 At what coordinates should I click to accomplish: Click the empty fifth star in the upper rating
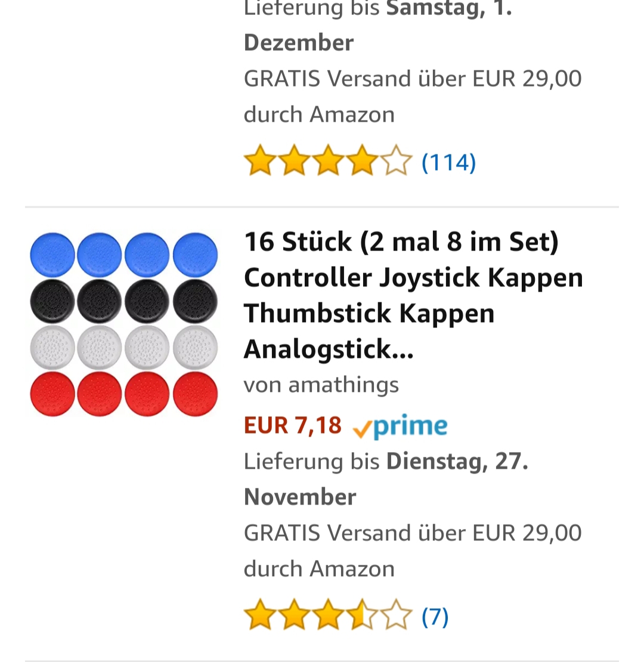(x=396, y=160)
